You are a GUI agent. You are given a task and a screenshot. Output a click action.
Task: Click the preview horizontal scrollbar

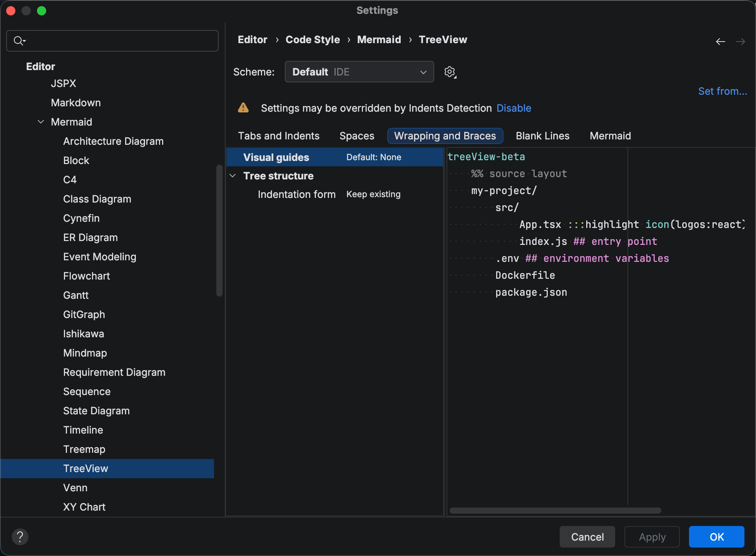tap(555, 511)
